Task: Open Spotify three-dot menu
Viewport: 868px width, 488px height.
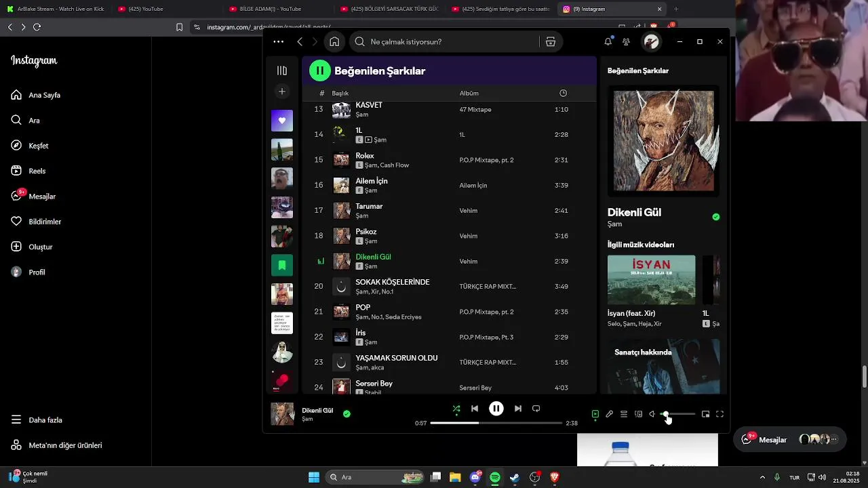Action: pyautogui.click(x=279, y=42)
